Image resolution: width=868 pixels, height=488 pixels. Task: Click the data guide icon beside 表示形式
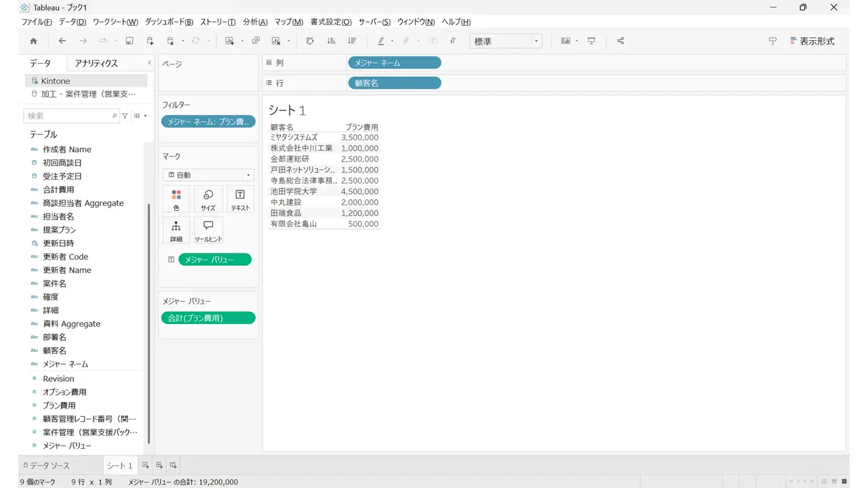tap(772, 41)
